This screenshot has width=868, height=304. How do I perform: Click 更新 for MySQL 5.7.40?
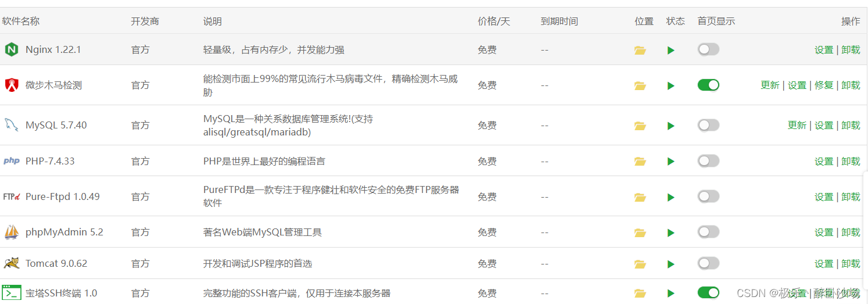click(x=797, y=126)
